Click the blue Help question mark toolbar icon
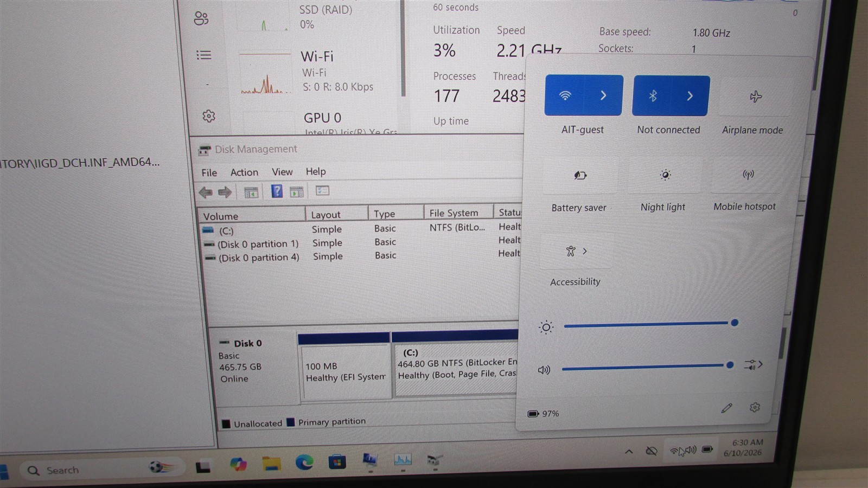This screenshot has width=868, height=488. [x=277, y=191]
